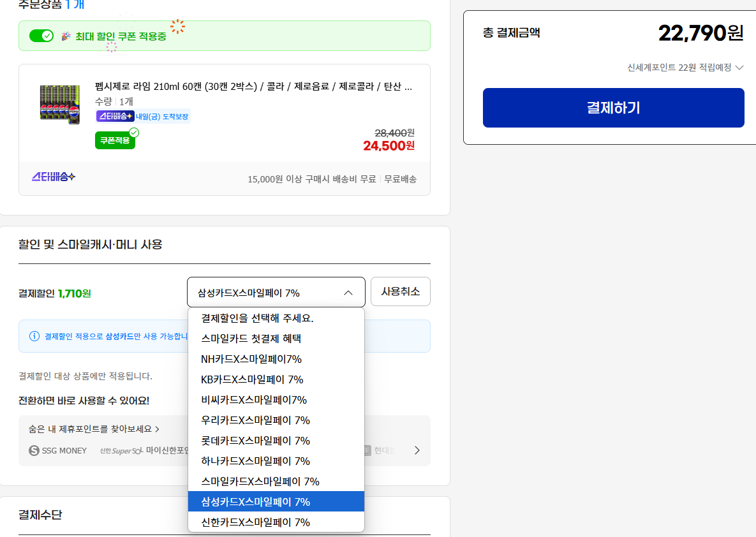Open the Pepsi Zero Lime product thumbnail

pyautogui.click(x=59, y=105)
